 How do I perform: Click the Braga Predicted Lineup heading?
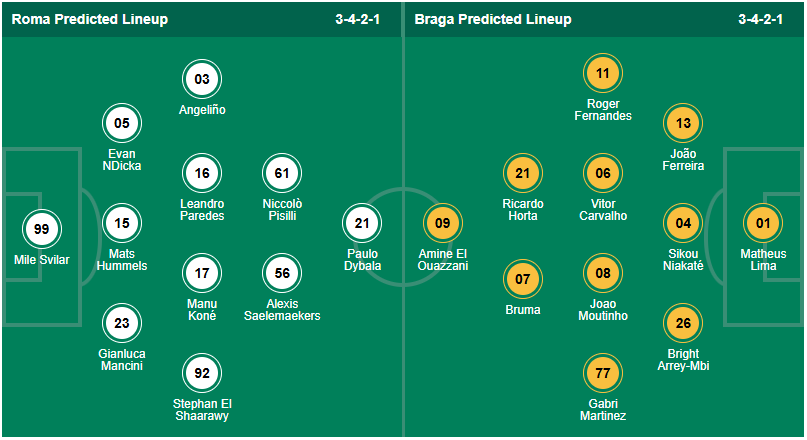click(492, 19)
